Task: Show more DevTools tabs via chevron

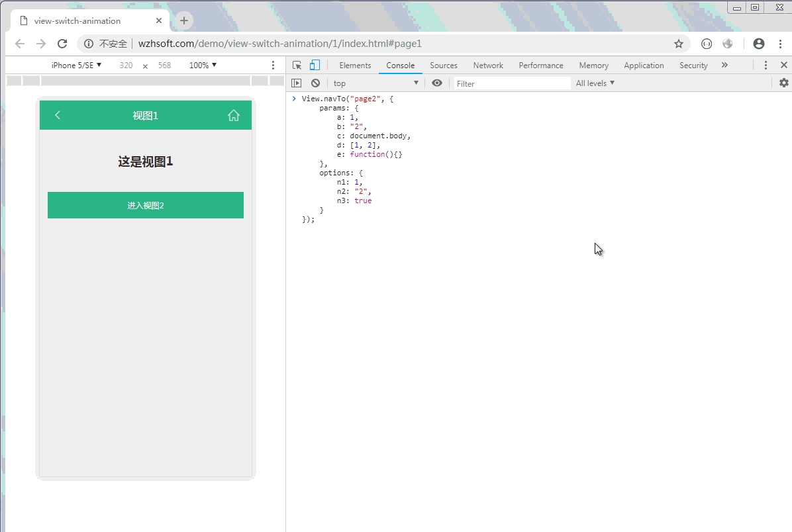Action: tap(724, 65)
